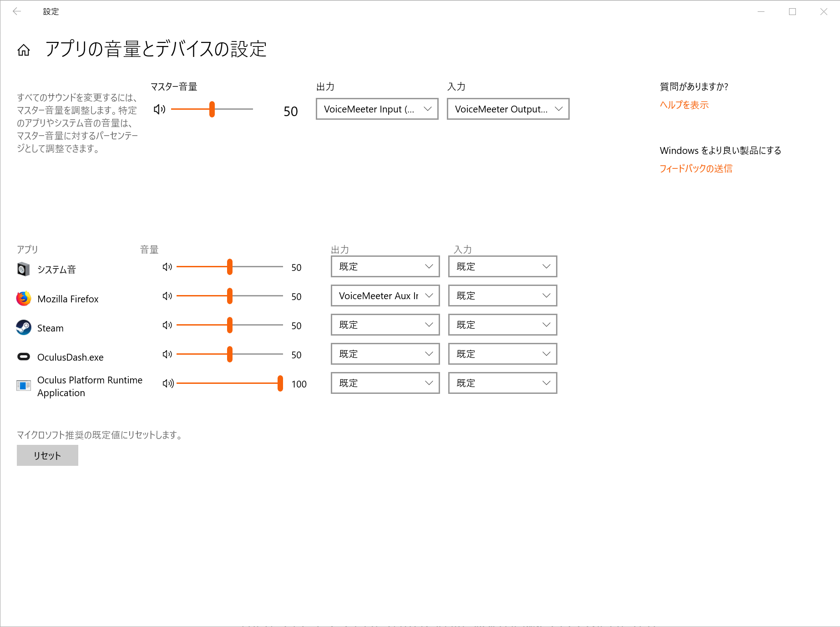Image resolution: width=840 pixels, height=627 pixels.
Task: Click the リセット button
Action: click(47, 455)
